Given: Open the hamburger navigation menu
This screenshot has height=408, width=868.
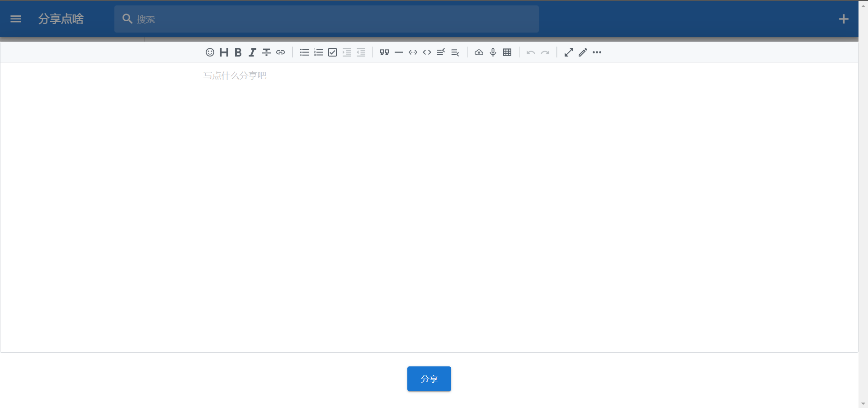Looking at the screenshot, I should (16, 19).
